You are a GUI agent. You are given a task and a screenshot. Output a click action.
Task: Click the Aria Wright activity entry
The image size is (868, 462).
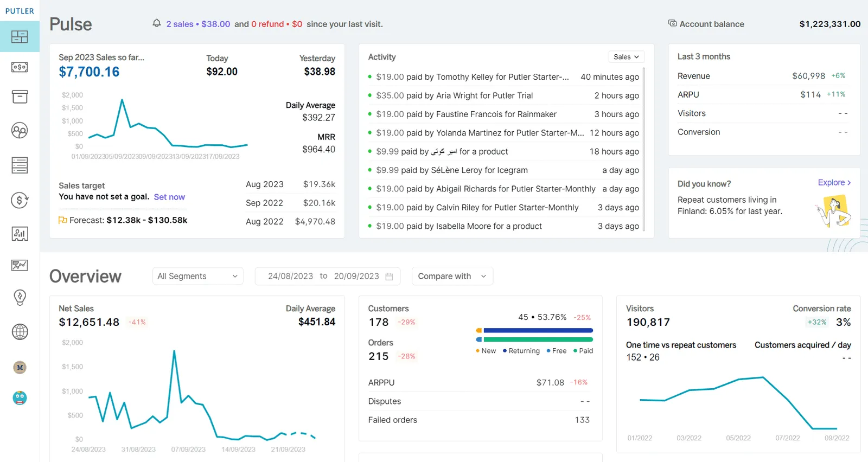point(503,95)
